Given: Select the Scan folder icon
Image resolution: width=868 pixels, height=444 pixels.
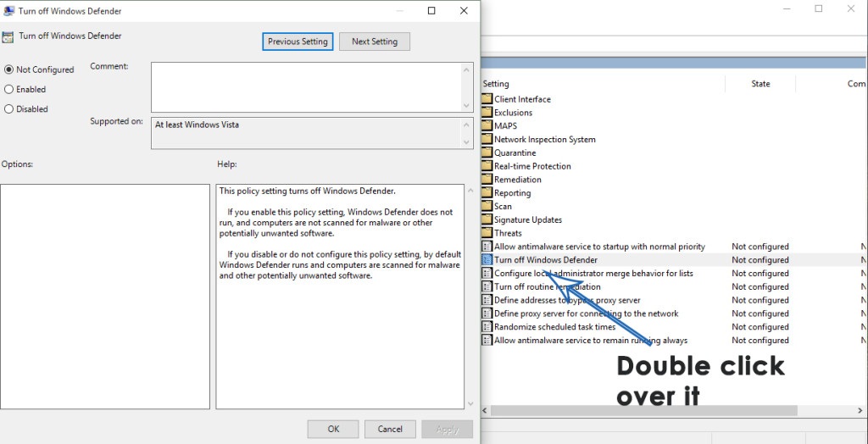Looking at the screenshot, I should pos(487,206).
